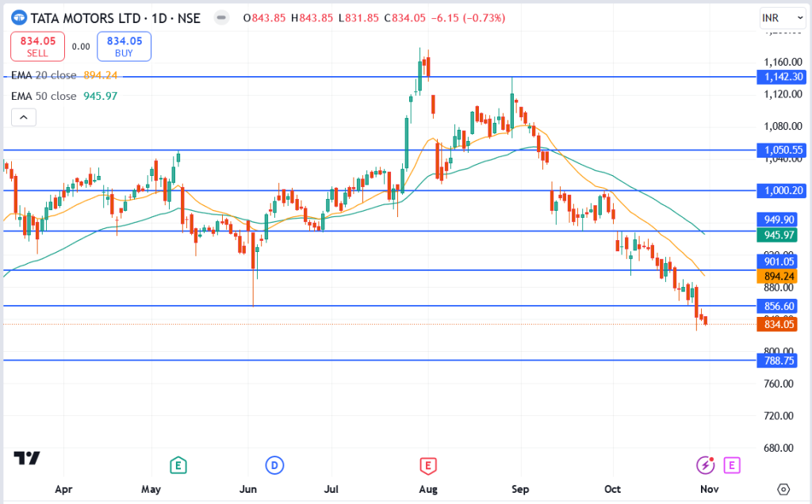Click the Nov label on the time axis
Image resolution: width=812 pixels, height=504 pixels.
(x=710, y=489)
